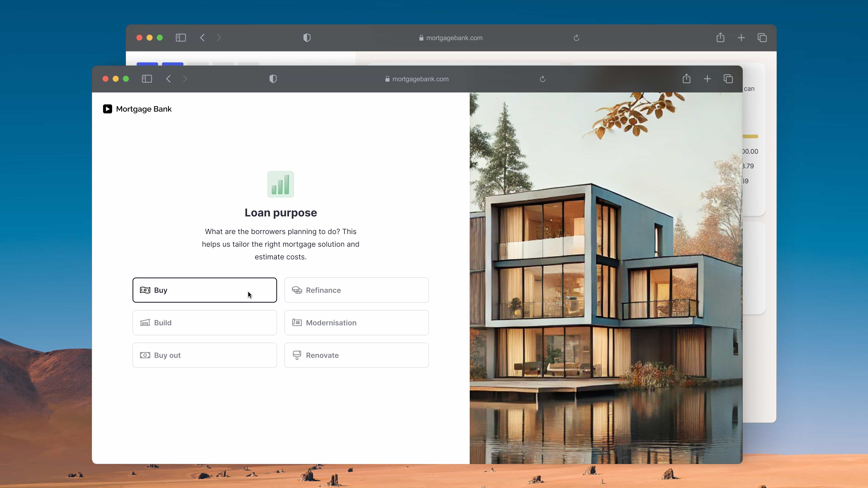Reload the page in the background window
This screenshot has height=488, width=868.
point(577,38)
